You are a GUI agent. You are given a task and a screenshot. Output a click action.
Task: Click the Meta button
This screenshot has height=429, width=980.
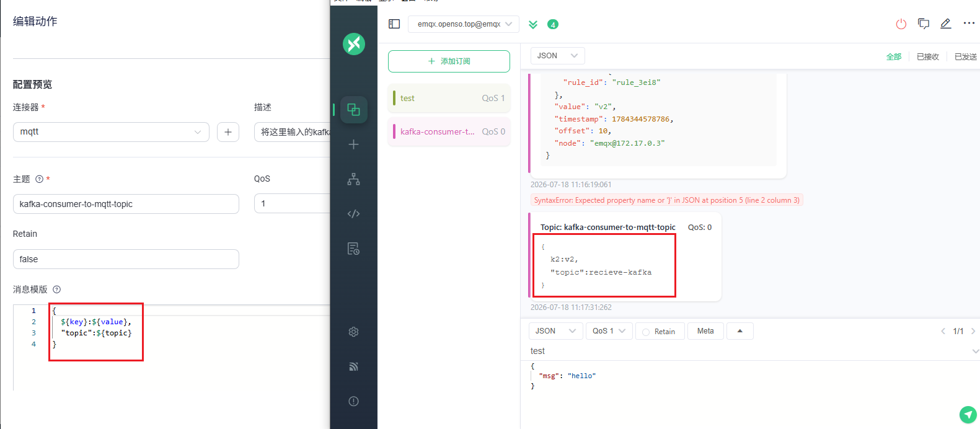[705, 331]
